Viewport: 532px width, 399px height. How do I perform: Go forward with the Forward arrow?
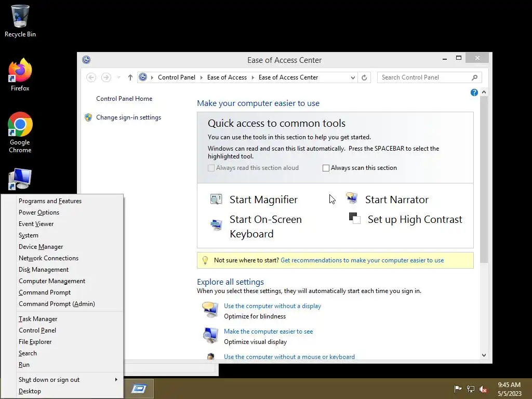[106, 77]
